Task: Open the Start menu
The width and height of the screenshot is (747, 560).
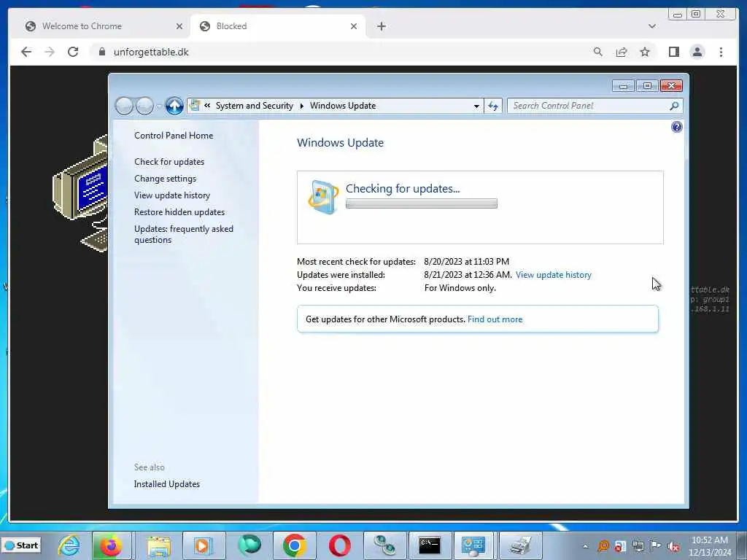Action: (x=21, y=545)
